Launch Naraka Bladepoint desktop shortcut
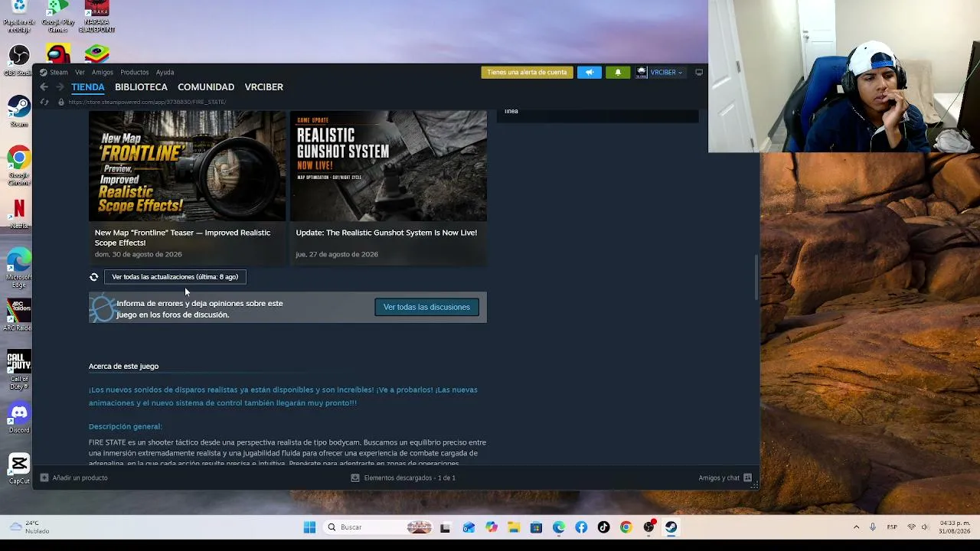This screenshot has width=980, height=551. tap(96, 17)
